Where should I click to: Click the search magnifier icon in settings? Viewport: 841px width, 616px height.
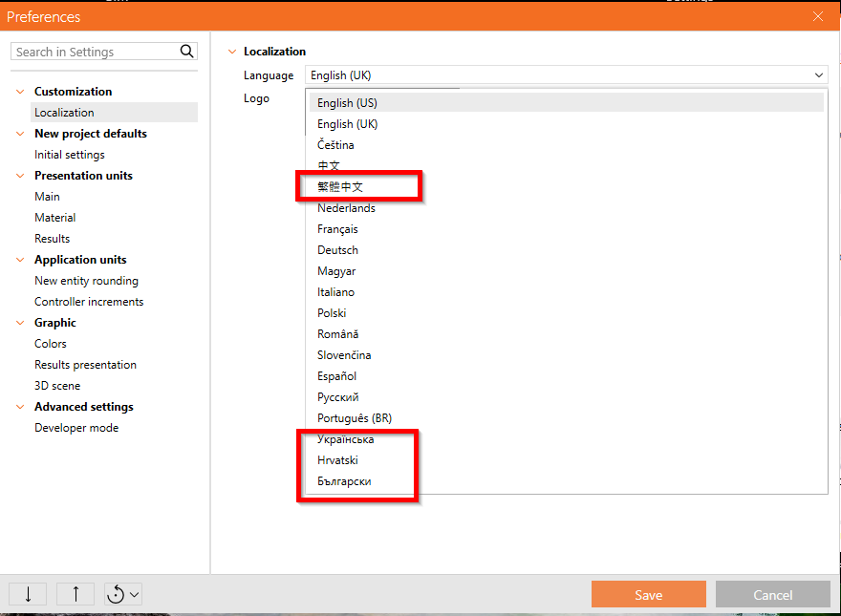187,52
